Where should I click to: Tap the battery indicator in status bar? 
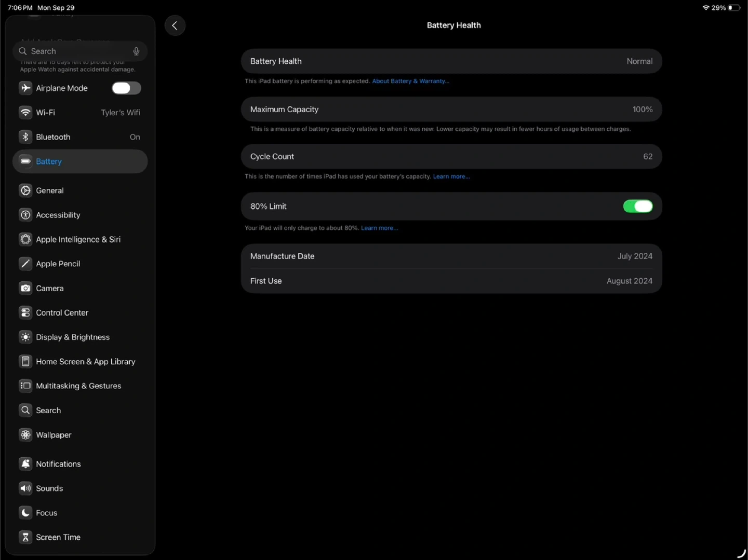734,8
